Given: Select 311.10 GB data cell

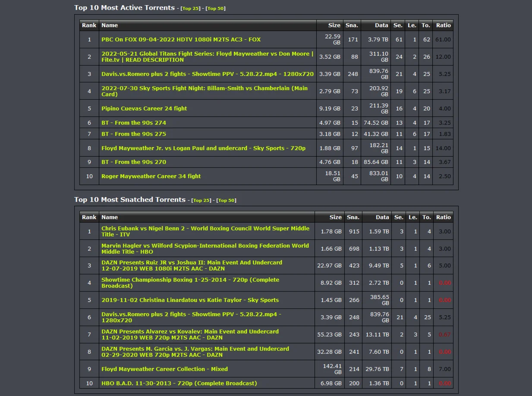Looking at the screenshot, I should (x=376, y=57).
